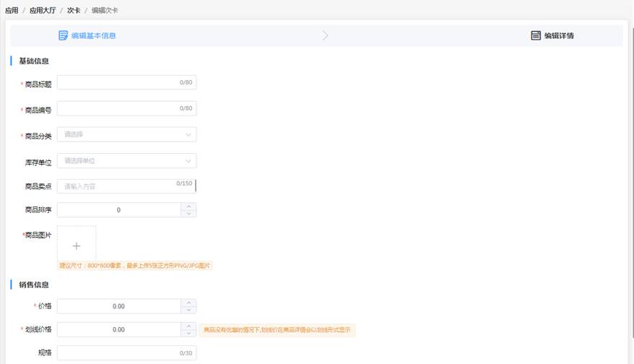
Task: Decrease 划线价格 with the down arrow
Action: [188, 334]
